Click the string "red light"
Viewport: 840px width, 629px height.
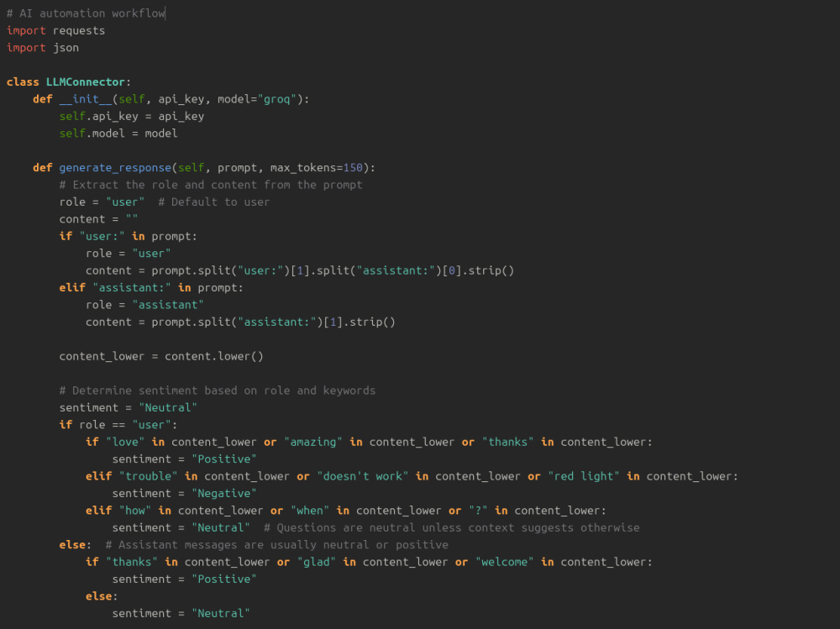584,476
